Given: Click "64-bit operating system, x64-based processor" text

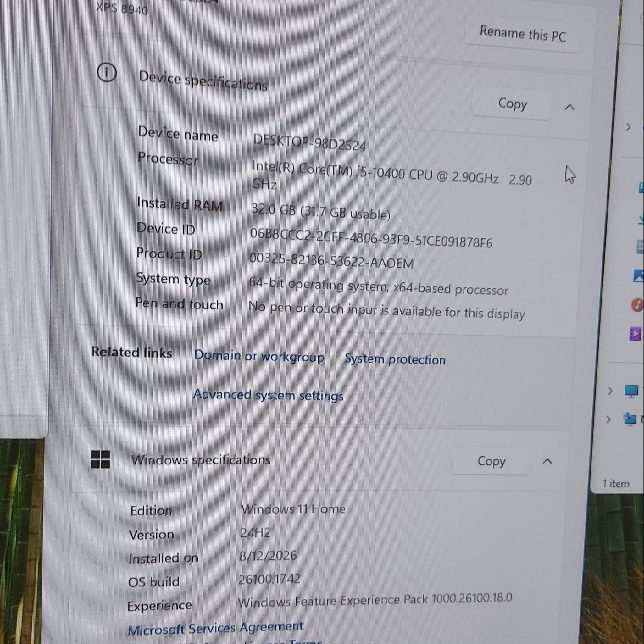Looking at the screenshot, I should pyautogui.click(x=378, y=287).
